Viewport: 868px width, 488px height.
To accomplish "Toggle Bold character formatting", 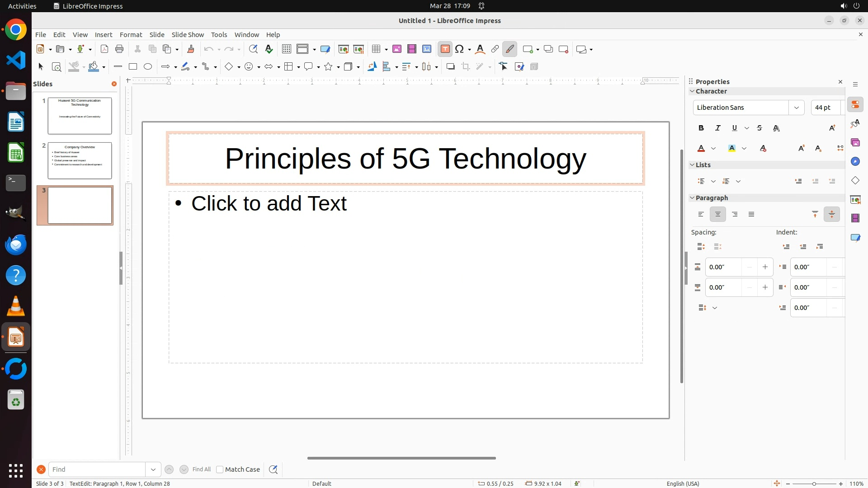I will [x=701, y=128].
